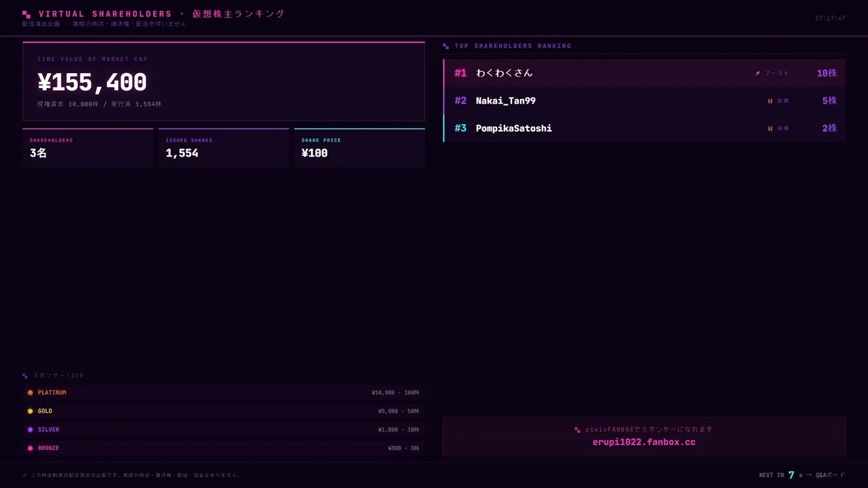
Task: Click the 17:17:47 clock display
Action: coord(830,18)
